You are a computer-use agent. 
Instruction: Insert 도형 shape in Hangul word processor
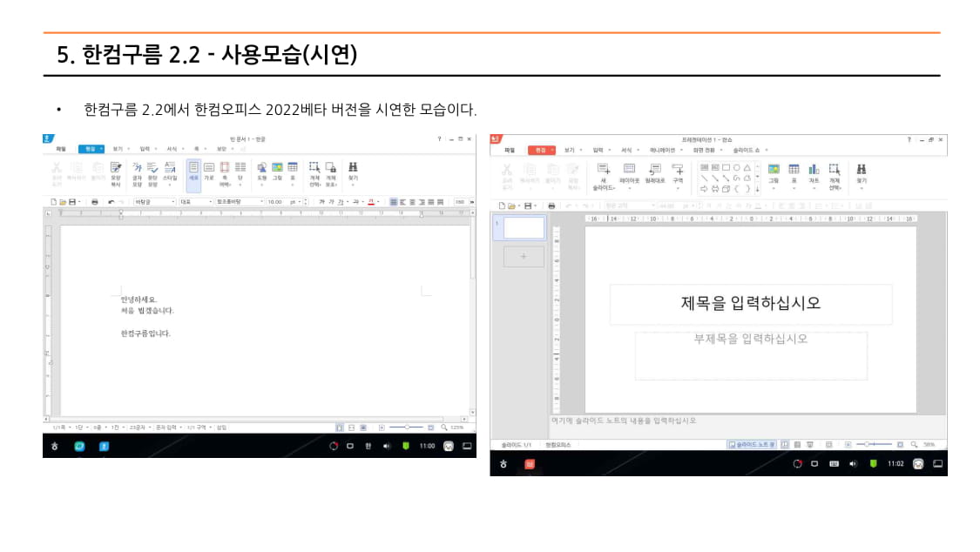click(262, 172)
